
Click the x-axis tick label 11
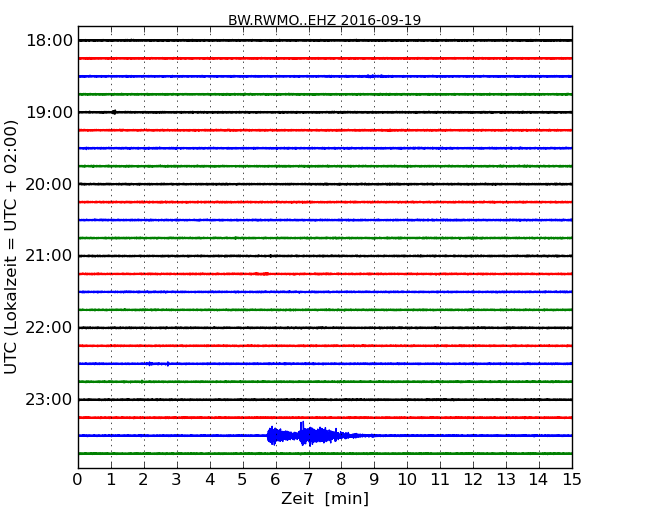440,480
